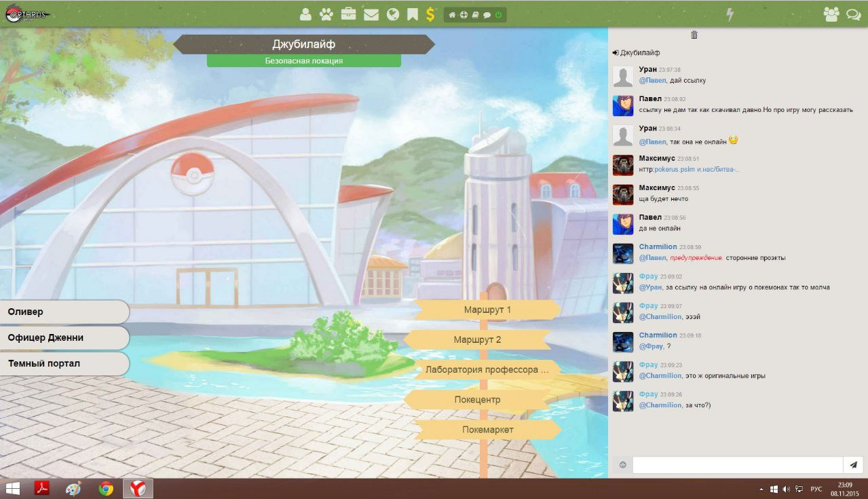
Task: Go to Маршрут 1 signpost
Action: [487, 310]
